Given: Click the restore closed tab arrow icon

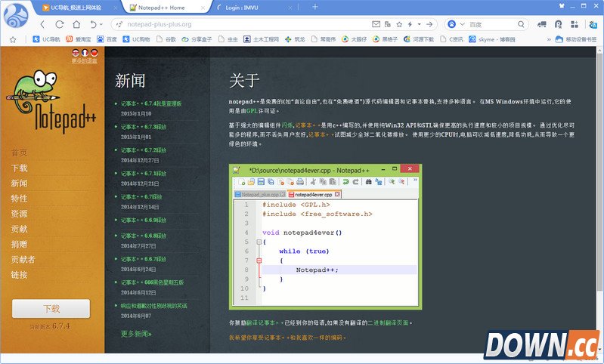Looking at the screenshot, I should point(93,24).
